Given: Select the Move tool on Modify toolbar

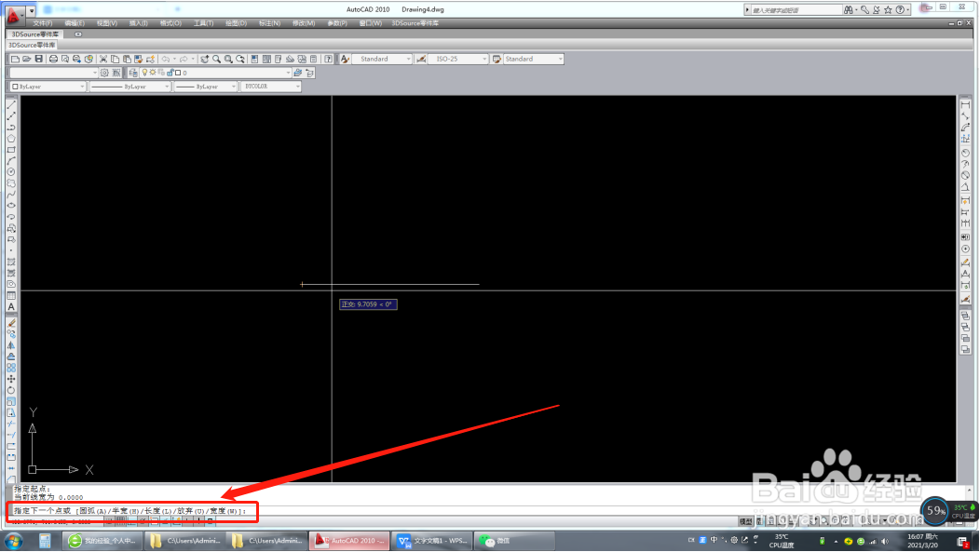Looking at the screenshot, I should click(11, 379).
